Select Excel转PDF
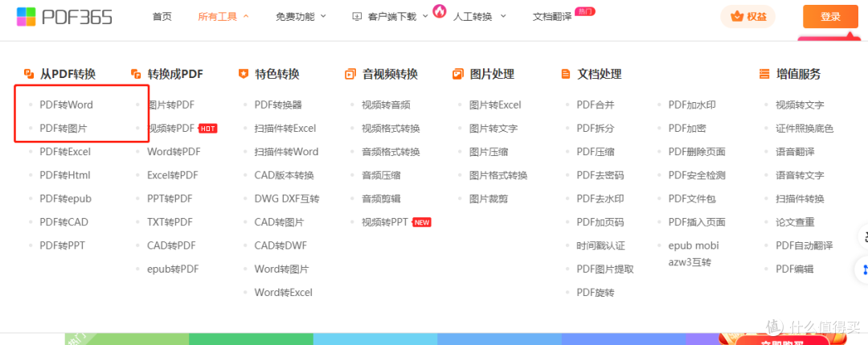This screenshot has height=345, width=868. click(x=173, y=175)
